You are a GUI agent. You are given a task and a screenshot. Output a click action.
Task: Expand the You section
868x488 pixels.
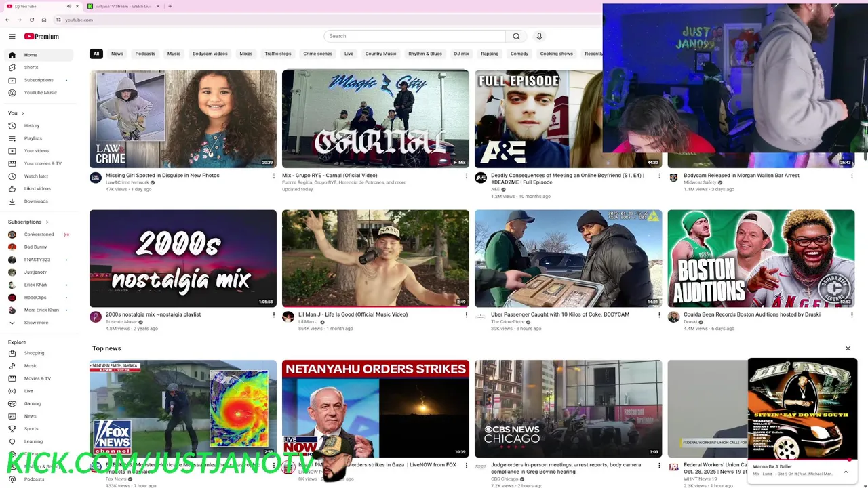(x=16, y=113)
